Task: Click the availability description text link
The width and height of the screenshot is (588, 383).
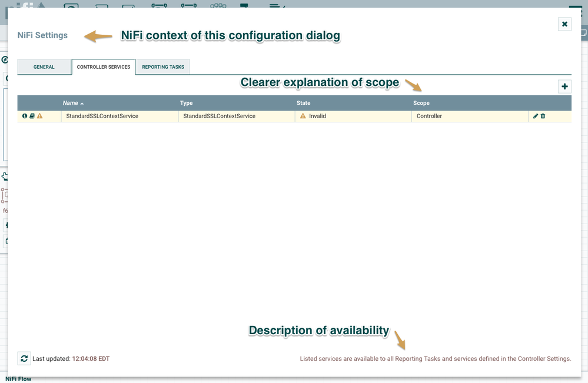Action: coord(432,358)
